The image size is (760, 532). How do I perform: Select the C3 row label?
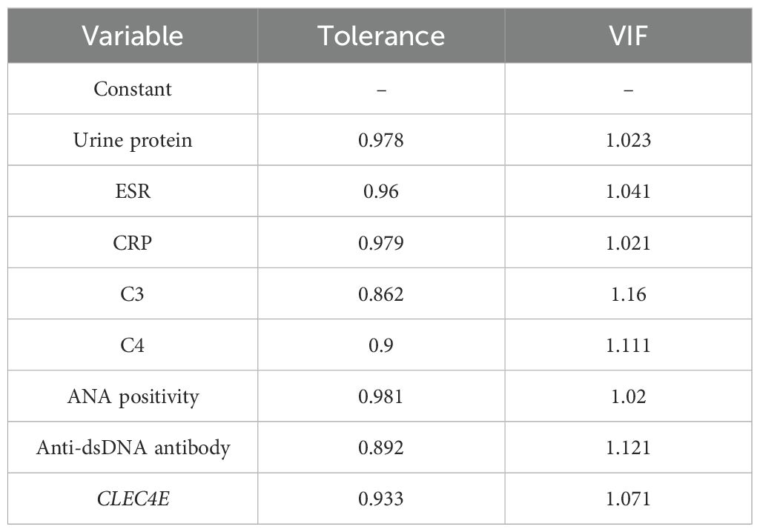133,293
